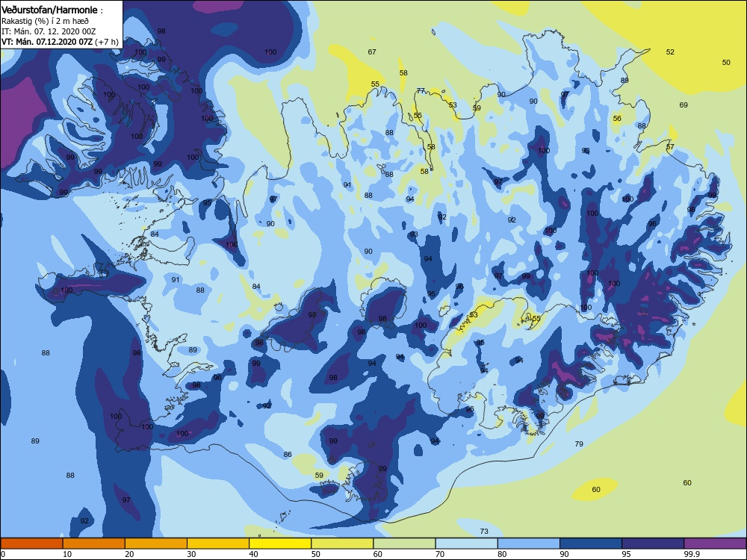Click the '77' humidity value on the map
Screen dimensions: 747x560
421,90
